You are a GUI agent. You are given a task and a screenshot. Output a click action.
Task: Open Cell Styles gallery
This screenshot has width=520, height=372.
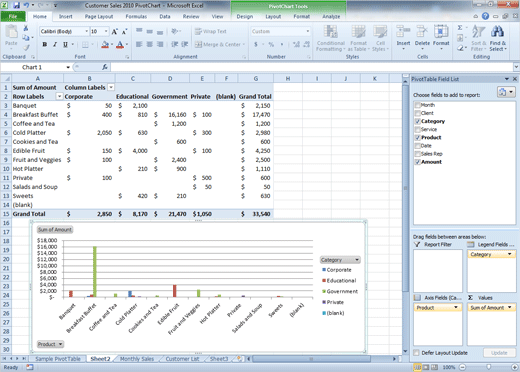(x=380, y=38)
